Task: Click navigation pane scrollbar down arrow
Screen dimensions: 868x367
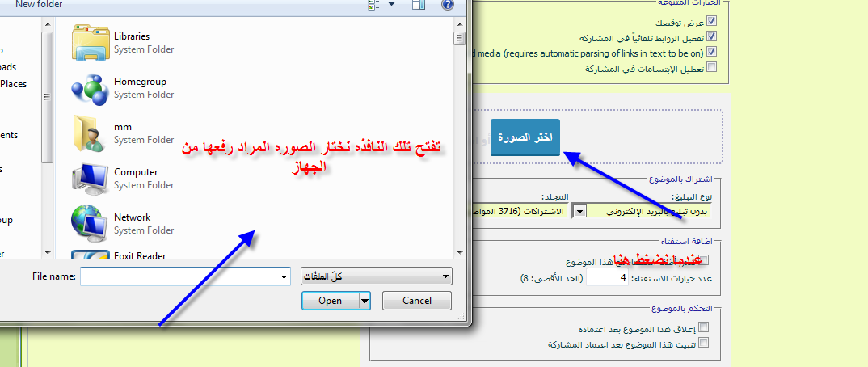Action: point(48,252)
